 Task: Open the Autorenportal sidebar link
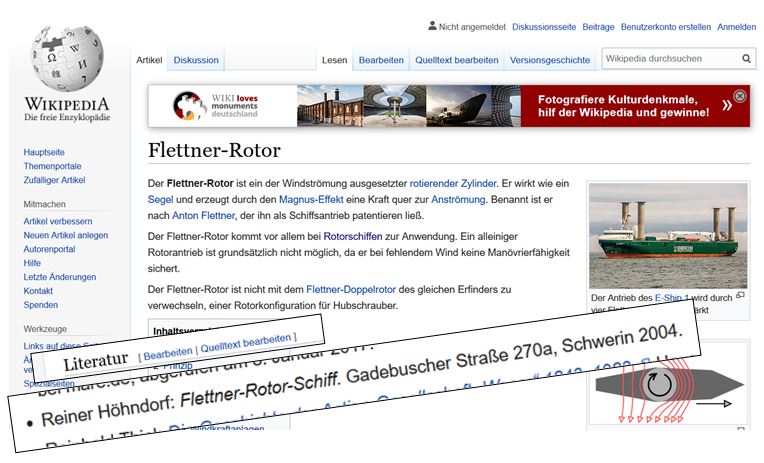[49, 249]
